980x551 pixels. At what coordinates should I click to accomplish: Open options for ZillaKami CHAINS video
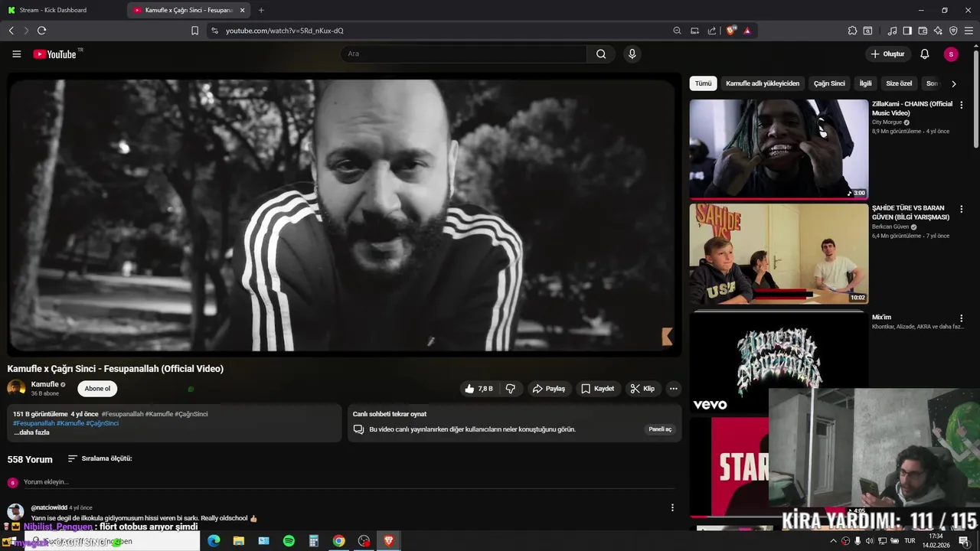(962, 105)
